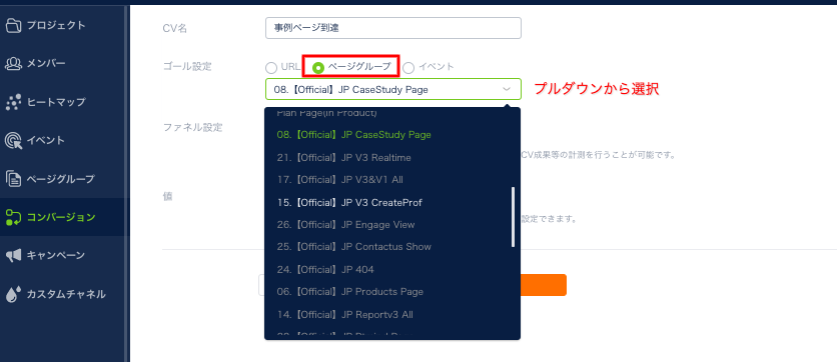Click the プロジェクト folder icon
Image resolution: width=838 pixels, height=362 pixels.
tap(13, 25)
